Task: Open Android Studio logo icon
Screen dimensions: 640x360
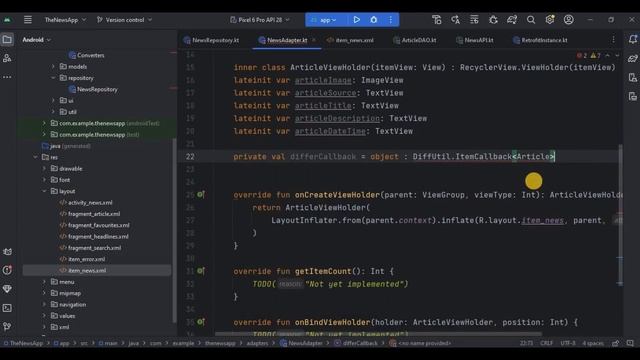Action: (x=7, y=20)
